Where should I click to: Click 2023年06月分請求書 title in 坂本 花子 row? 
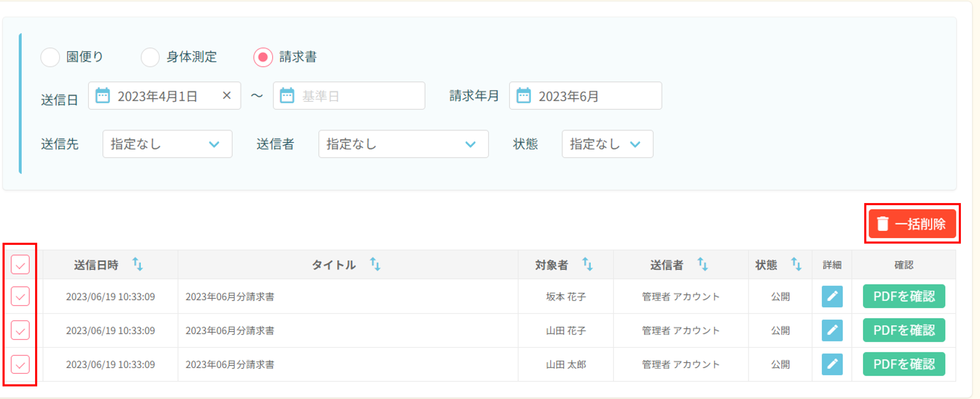pos(230,297)
